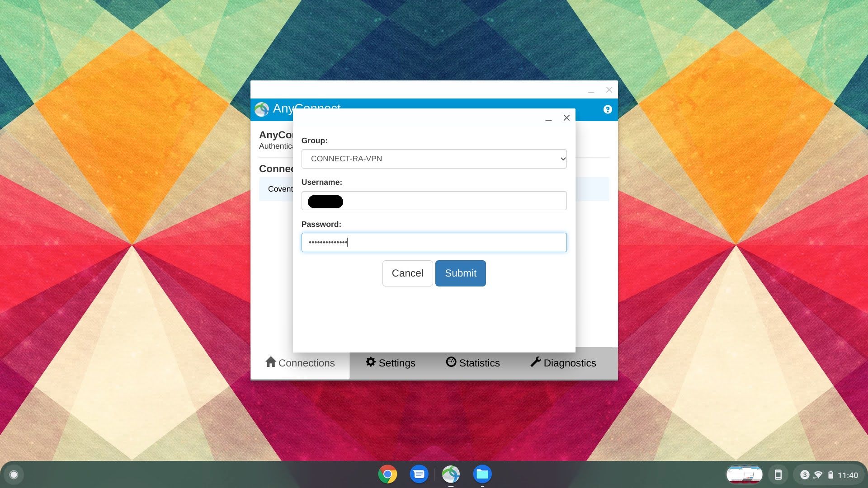
Task: Click the Password input field
Action: pos(434,242)
